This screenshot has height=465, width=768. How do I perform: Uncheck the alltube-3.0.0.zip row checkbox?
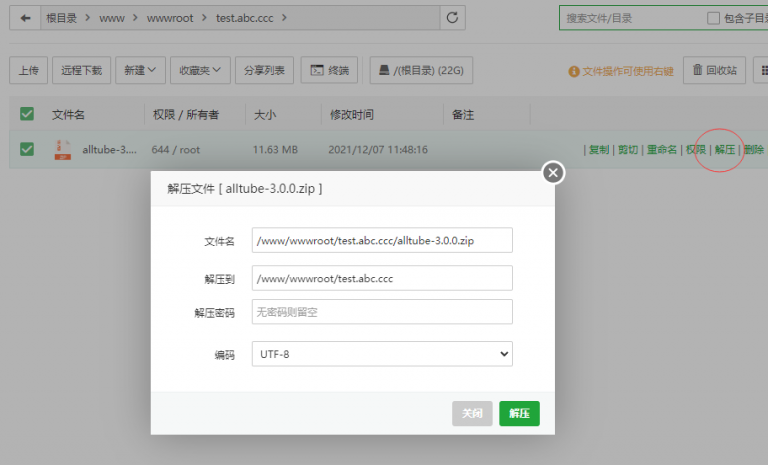[x=27, y=149]
